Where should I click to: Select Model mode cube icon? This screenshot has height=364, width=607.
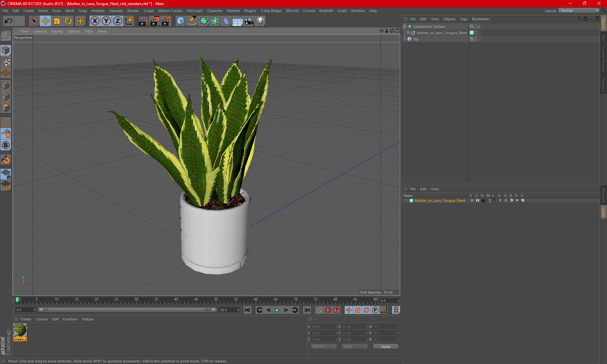[6, 50]
